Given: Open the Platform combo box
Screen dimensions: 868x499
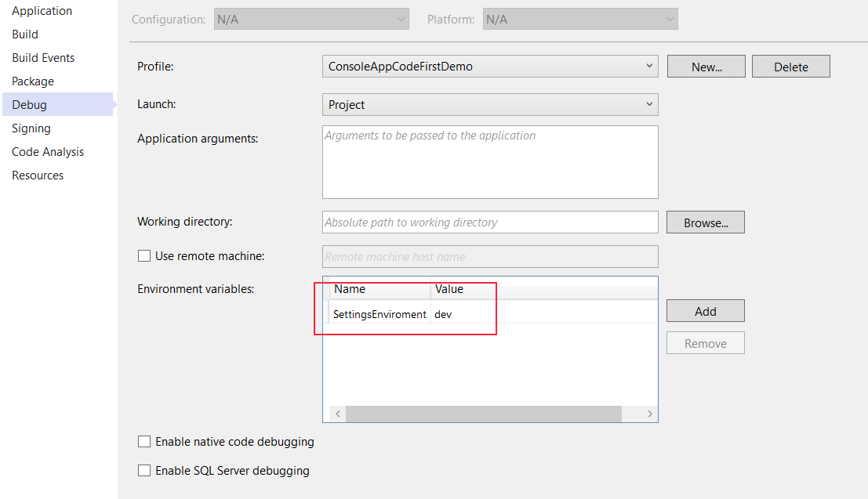Looking at the screenshot, I should (580, 19).
